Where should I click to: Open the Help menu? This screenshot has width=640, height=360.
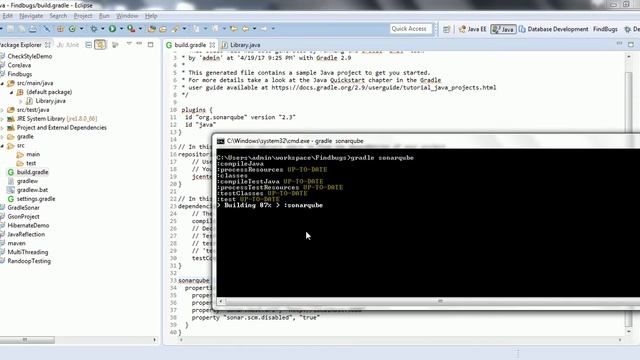coord(151,16)
